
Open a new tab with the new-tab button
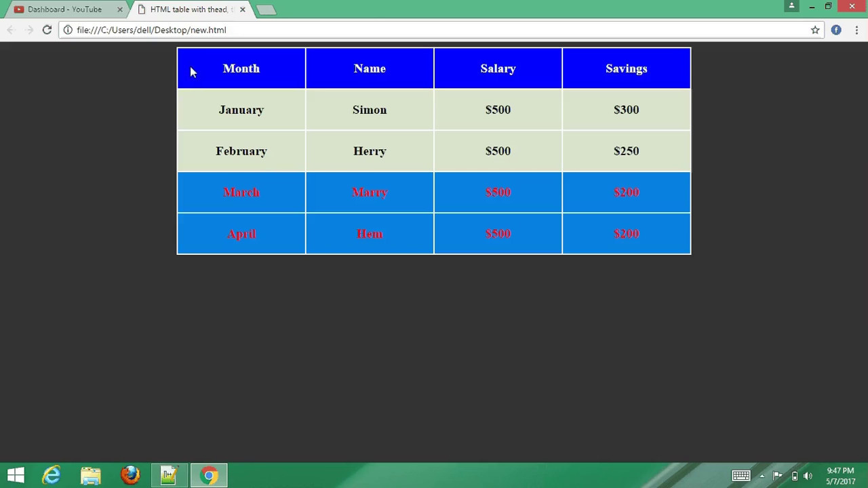(x=266, y=9)
